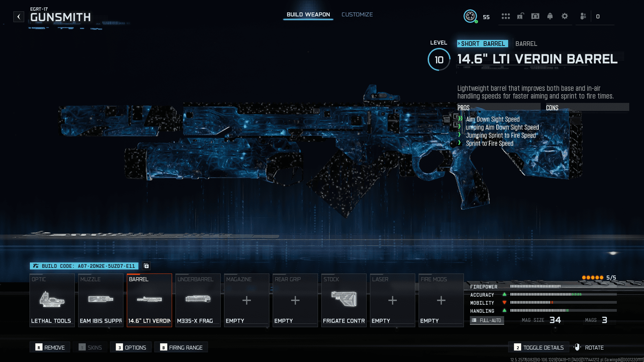
Task: Switch to the Customize tab
Action: tap(357, 14)
